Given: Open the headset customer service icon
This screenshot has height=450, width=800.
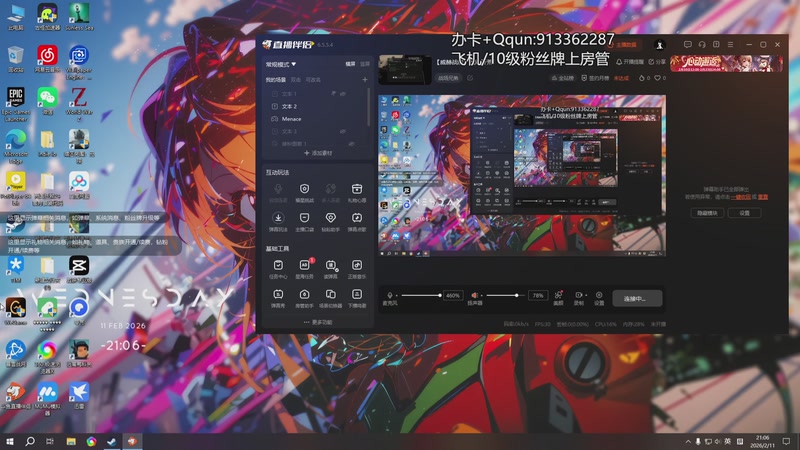Looking at the screenshot, I should click(x=702, y=45).
